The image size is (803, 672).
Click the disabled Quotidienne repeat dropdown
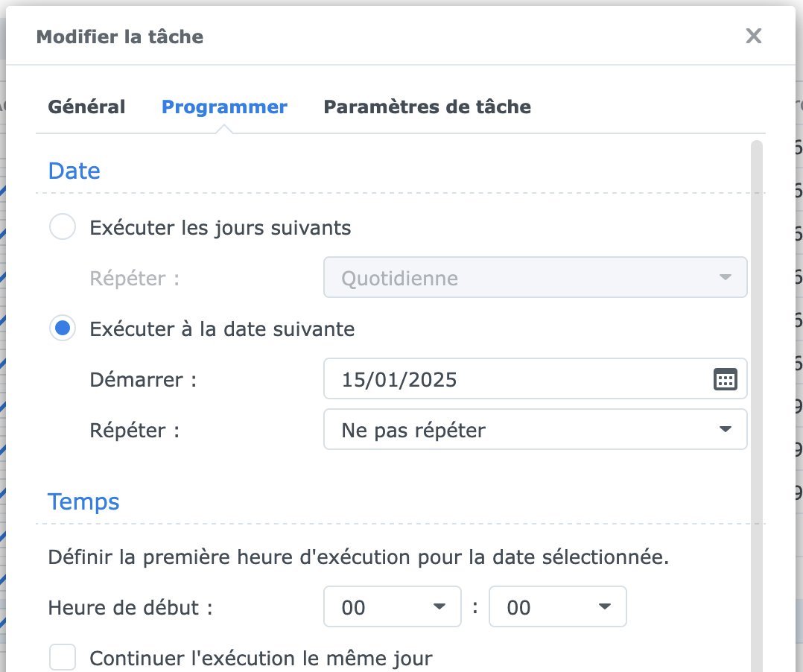click(x=535, y=278)
